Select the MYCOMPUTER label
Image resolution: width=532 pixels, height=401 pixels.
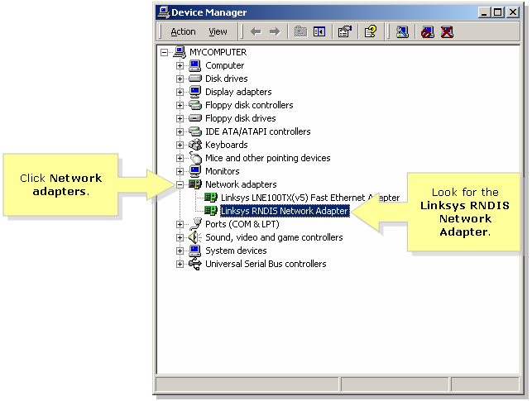coord(218,52)
